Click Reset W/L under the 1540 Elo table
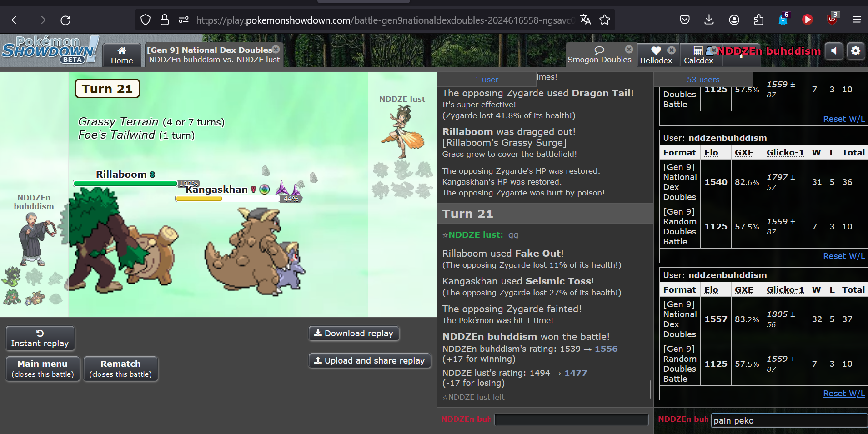 tap(844, 256)
